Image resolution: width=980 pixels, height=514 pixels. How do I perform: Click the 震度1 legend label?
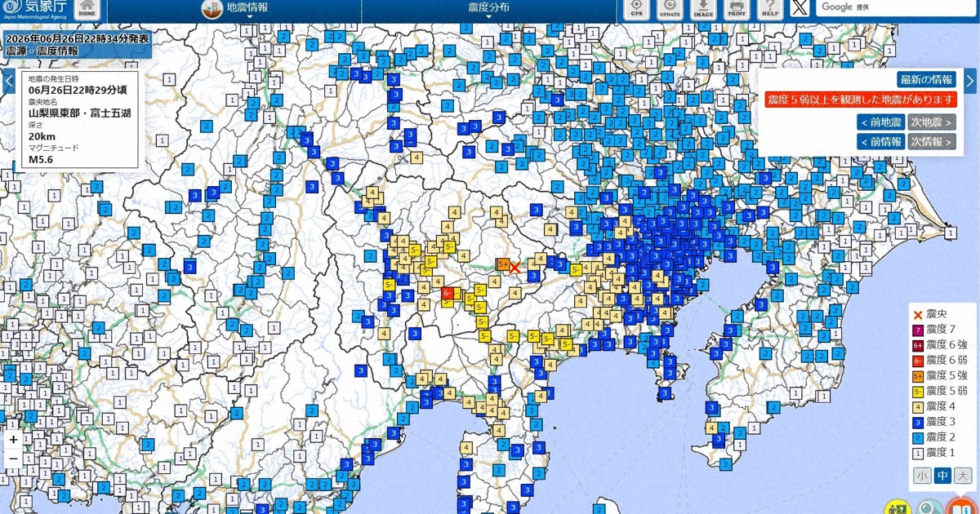942,452
